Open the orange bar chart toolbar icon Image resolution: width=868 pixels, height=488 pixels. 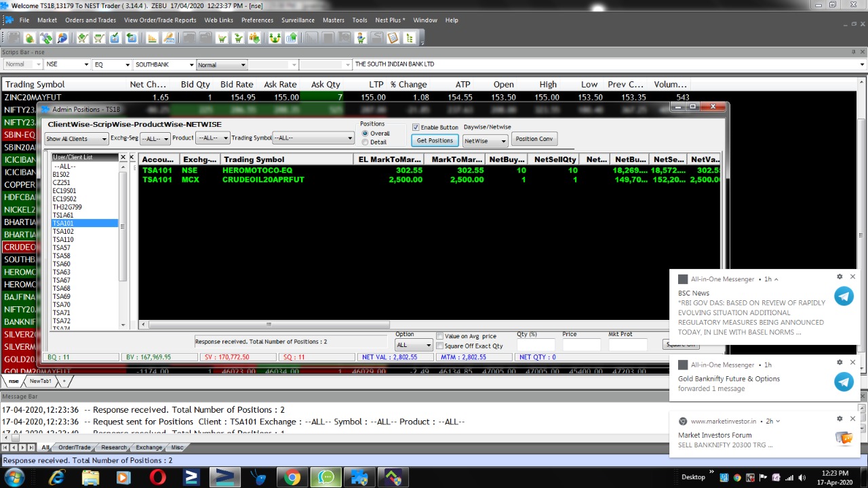coord(153,39)
